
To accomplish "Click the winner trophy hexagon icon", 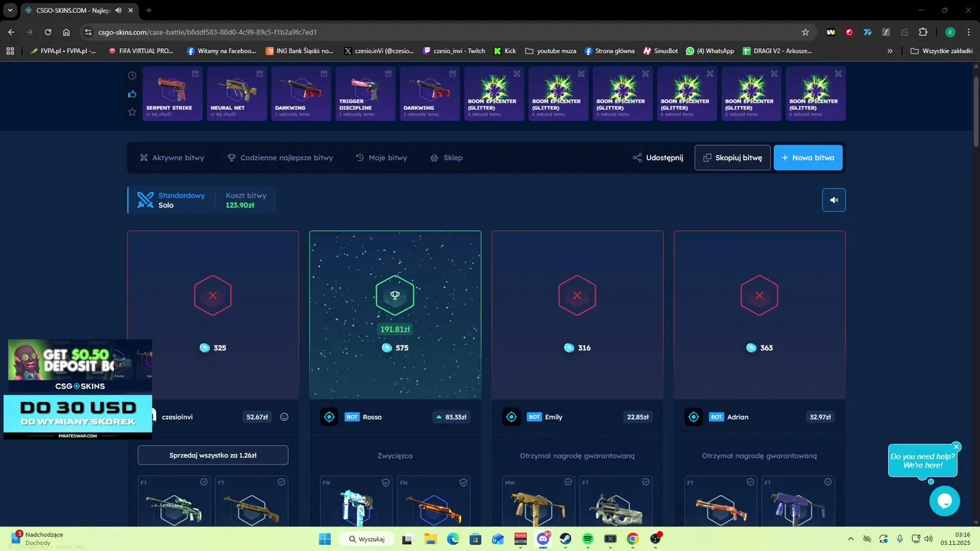I will click(x=395, y=295).
